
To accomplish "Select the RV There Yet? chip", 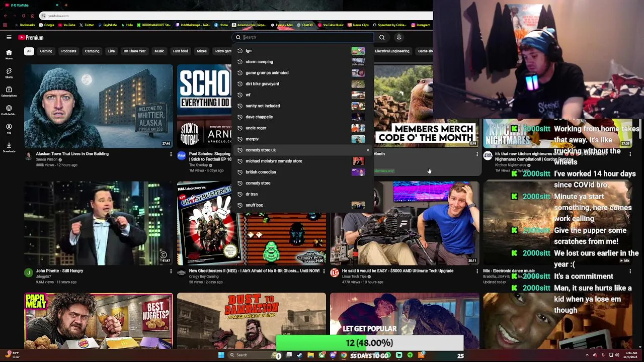I will click(x=135, y=51).
